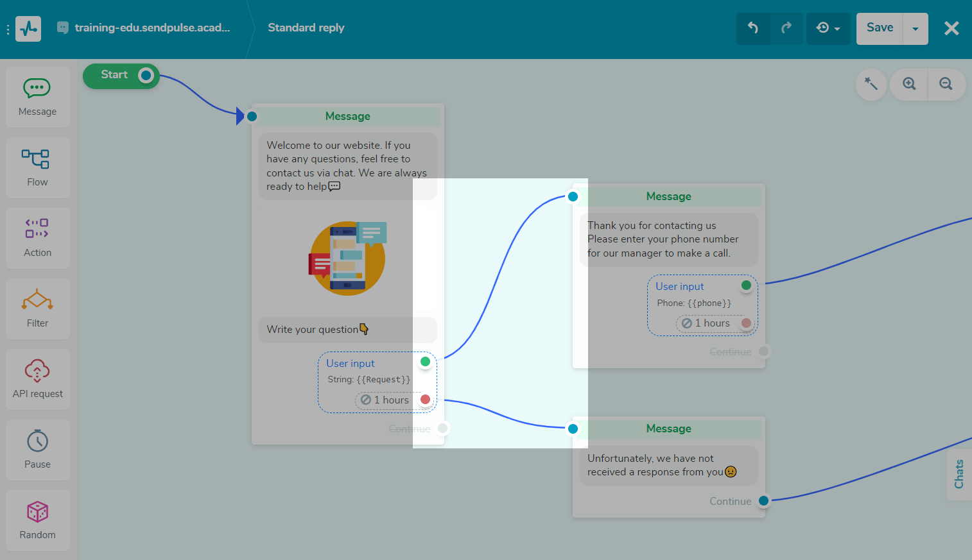The height and width of the screenshot is (560, 972).
Task: Select the Flow block icon
Action: (37, 167)
